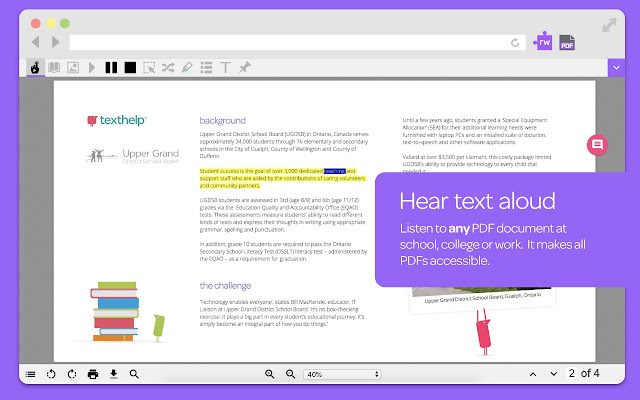Click the empty address bar field
Screen dimensions: 640x400
point(298,42)
